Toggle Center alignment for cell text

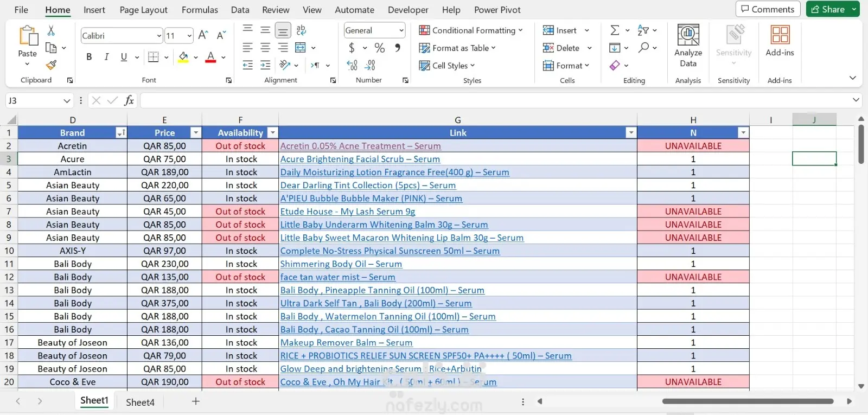pyautogui.click(x=265, y=48)
